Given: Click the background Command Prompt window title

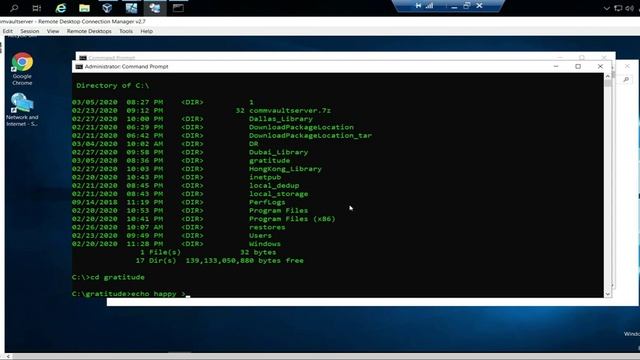Looking at the screenshot, I should [x=111, y=58].
